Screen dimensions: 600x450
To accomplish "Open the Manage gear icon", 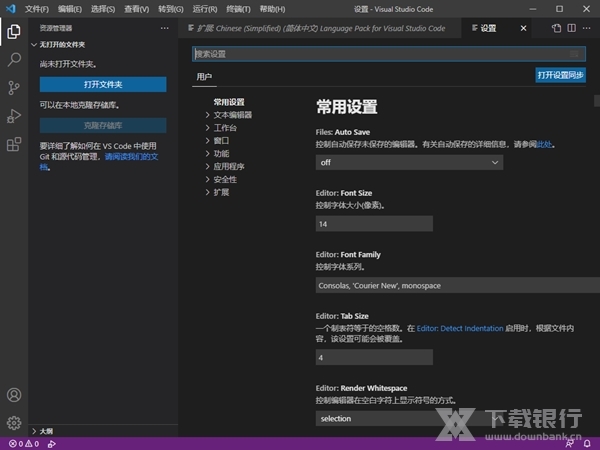I will tap(14, 423).
